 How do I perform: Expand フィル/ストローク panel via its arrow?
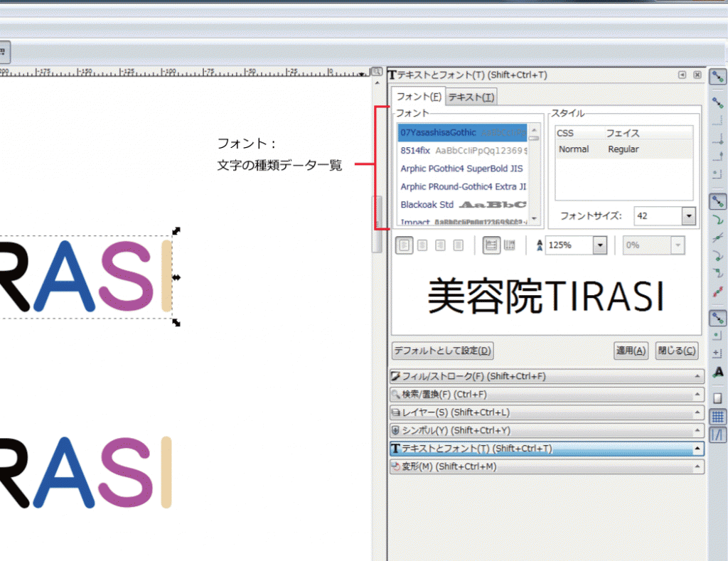tap(697, 376)
